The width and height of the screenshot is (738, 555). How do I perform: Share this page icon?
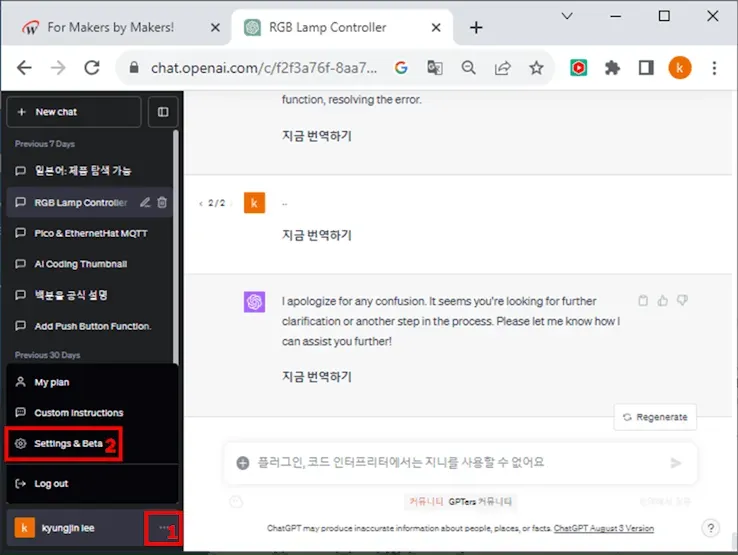(x=502, y=68)
